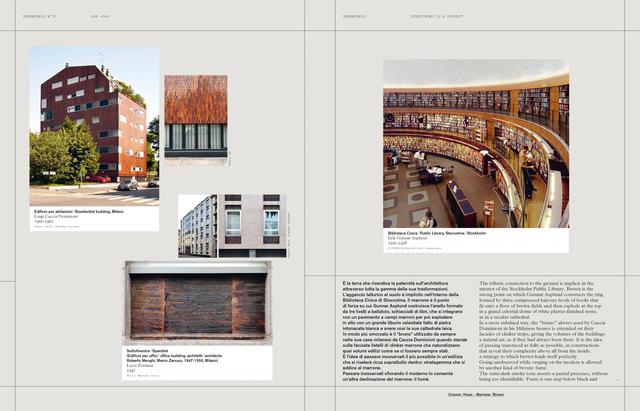
Task: Click the name Erik Gunnar Asplund
Action: coord(409,238)
